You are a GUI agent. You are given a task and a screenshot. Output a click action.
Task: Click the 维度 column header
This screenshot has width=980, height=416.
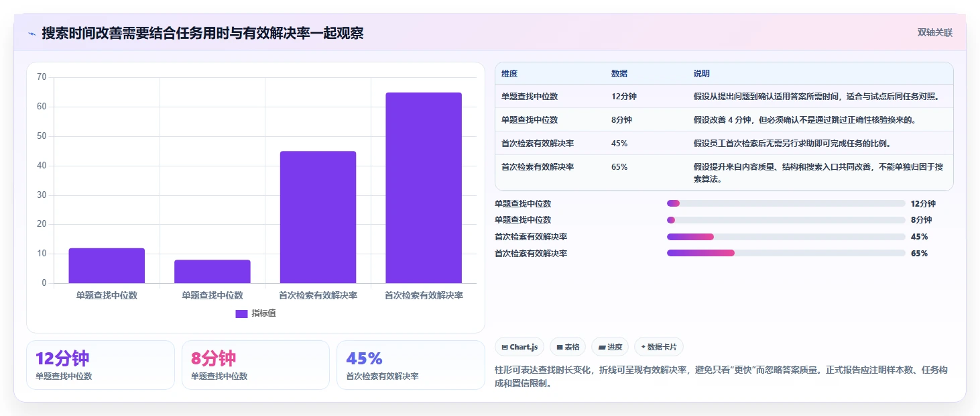point(509,74)
